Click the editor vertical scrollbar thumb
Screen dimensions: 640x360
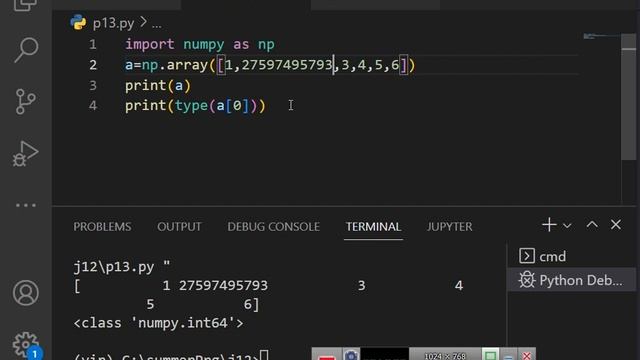point(629,97)
